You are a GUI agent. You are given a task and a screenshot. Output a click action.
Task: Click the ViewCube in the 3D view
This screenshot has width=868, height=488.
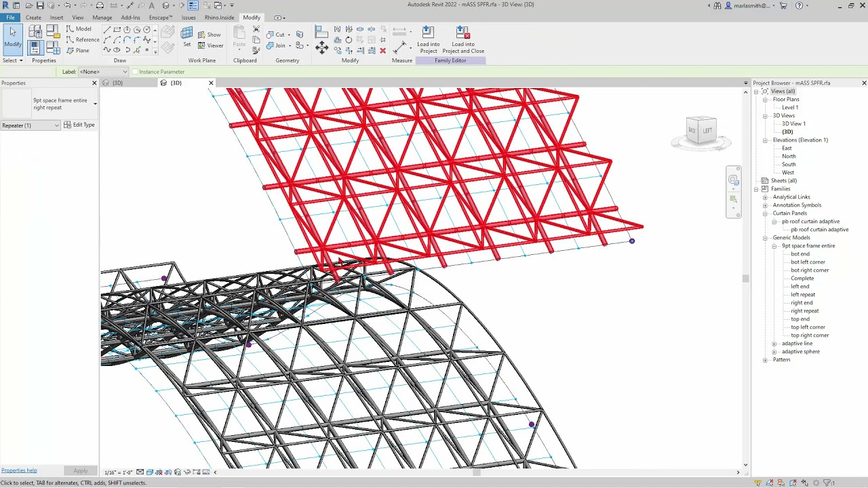coord(701,130)
